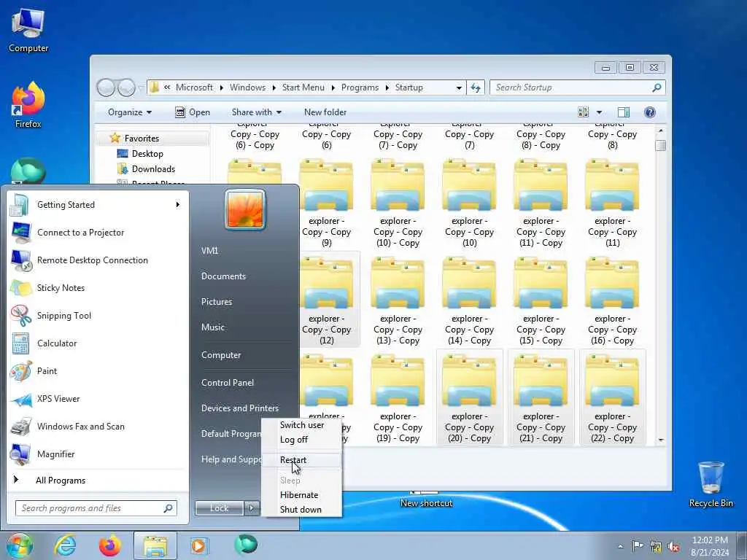The image size is (747, 560).
Task: Click the Search Startup field
Action: (x=577, y=87)
